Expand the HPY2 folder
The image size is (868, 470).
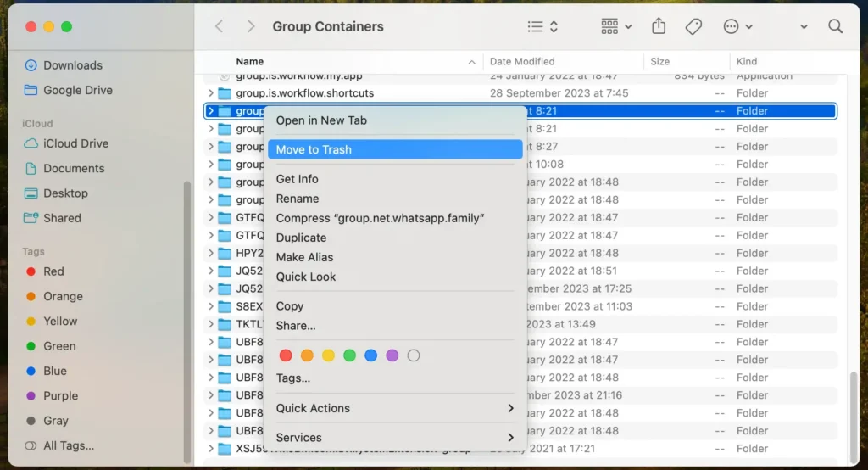coord(211,254)
